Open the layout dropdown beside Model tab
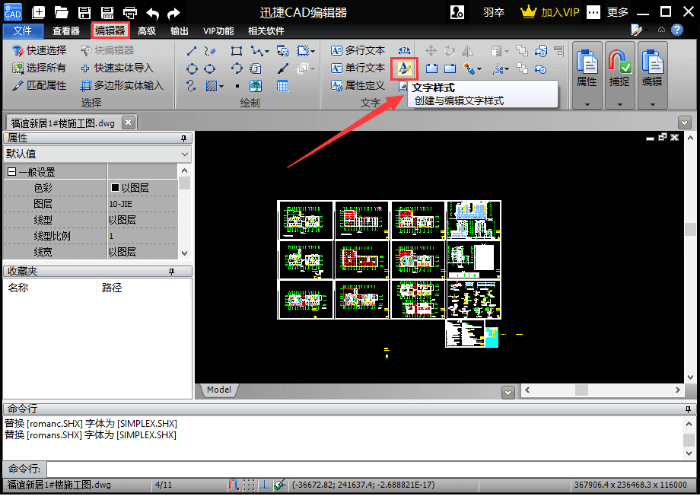 coord(508,392)
